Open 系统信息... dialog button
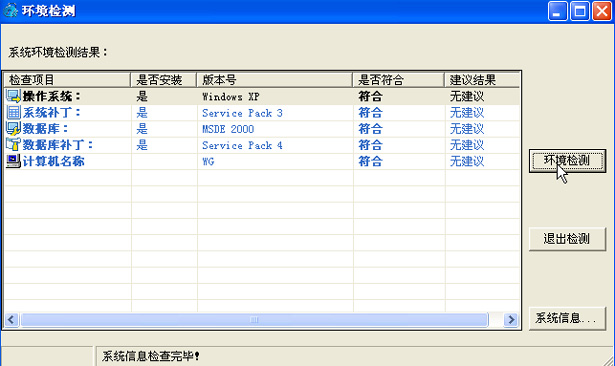615x366 pixels. coord(567,318)
